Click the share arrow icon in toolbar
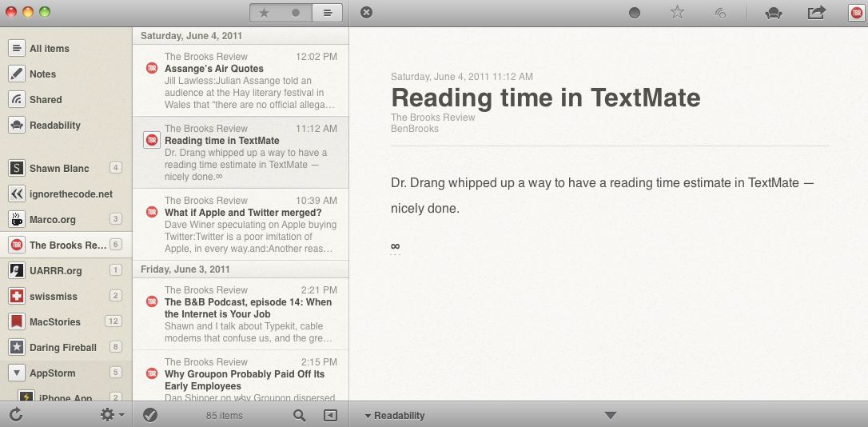This screenshot has width=868, height=427. point(816,12)
